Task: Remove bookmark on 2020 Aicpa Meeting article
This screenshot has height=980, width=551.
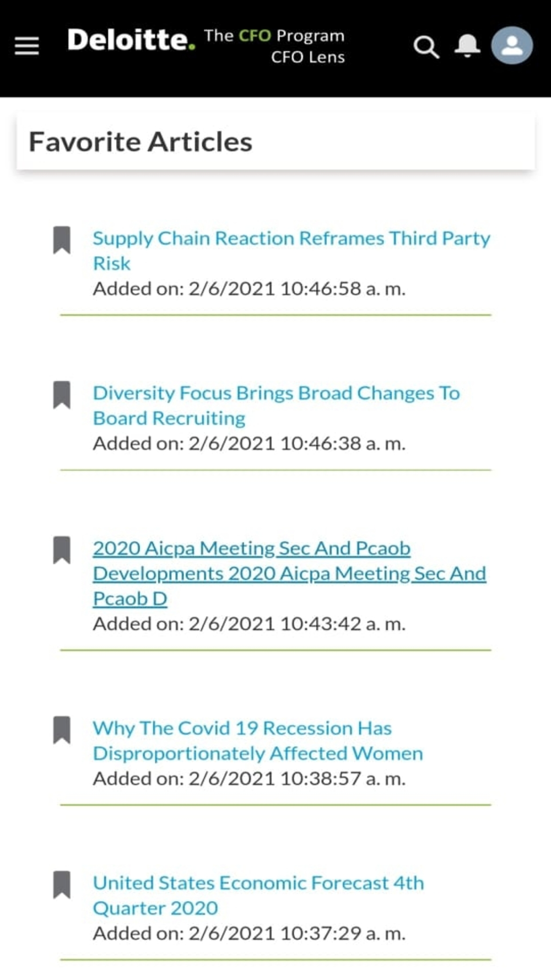Action: click(62, 550)
